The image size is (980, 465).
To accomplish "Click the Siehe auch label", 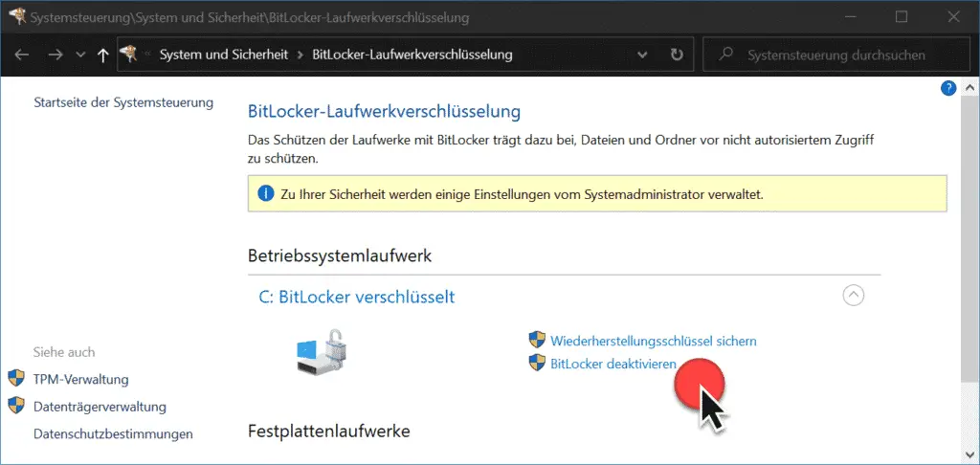I will 64,352.
